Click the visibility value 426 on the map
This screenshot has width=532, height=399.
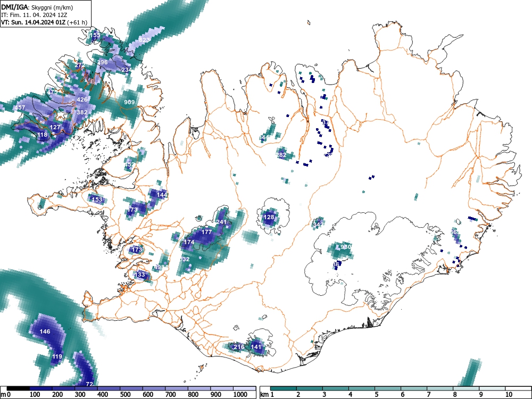pyautogui.click(x=82, y=100)
